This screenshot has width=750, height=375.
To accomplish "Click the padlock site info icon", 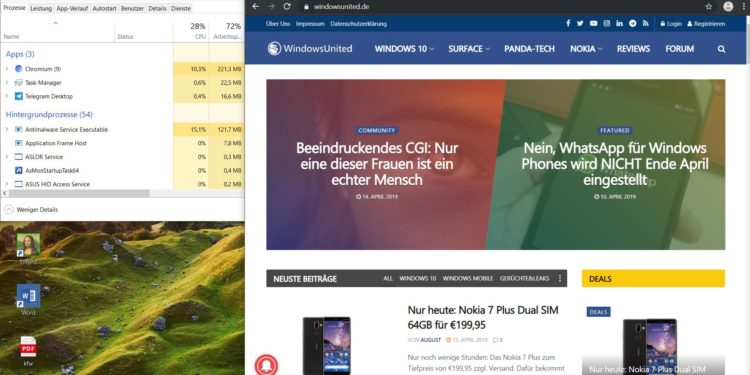I will click(x=306, y=7).
